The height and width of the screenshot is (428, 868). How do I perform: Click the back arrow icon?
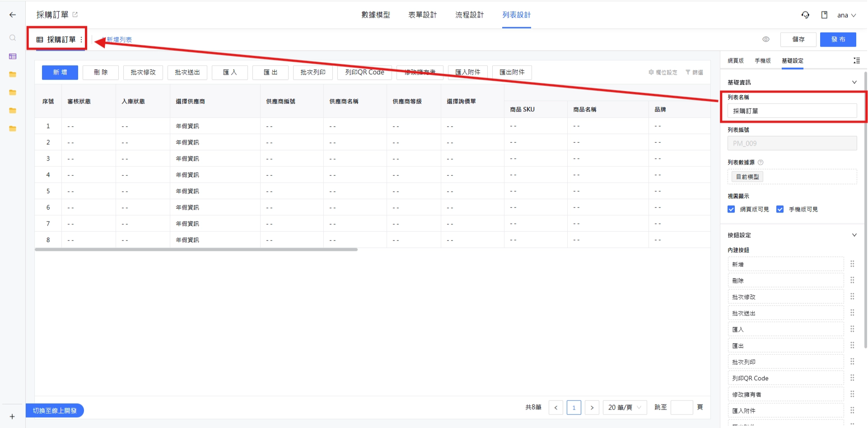[x=13, y=15]
